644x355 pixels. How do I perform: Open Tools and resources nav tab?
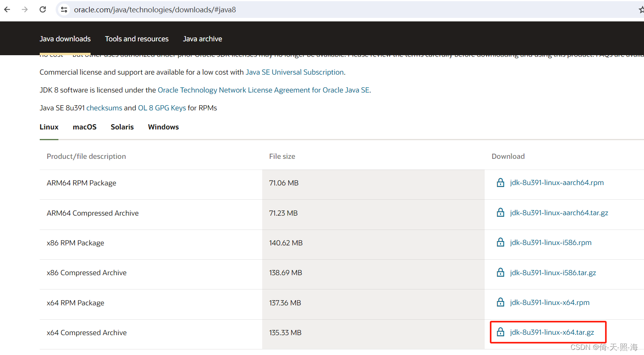(x=137, y=39)
